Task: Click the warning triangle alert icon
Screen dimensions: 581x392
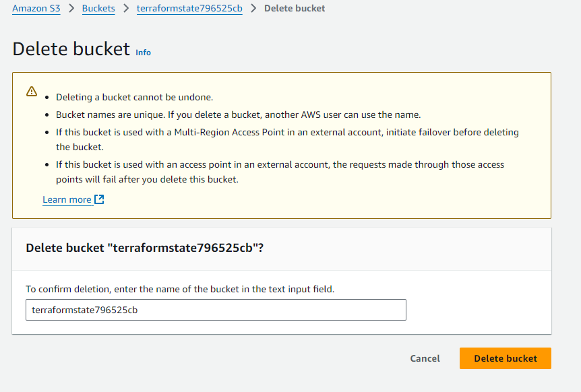Action: click(x=32, y=91)
